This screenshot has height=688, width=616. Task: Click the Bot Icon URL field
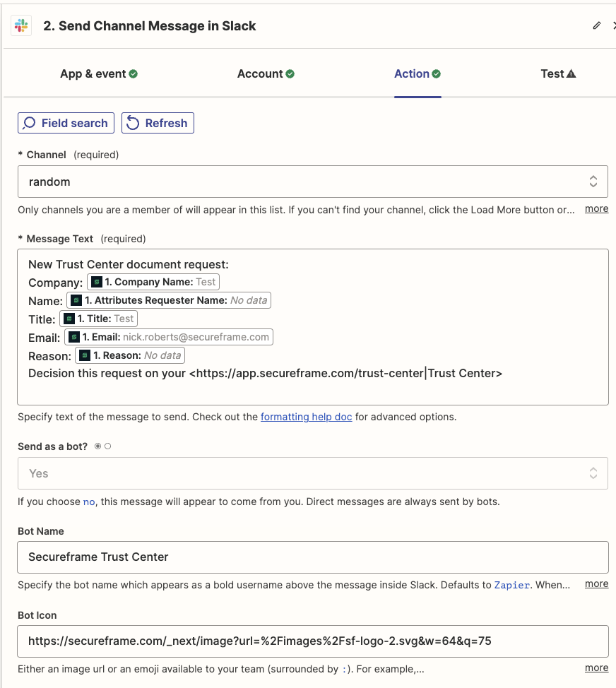click(312, 641)
